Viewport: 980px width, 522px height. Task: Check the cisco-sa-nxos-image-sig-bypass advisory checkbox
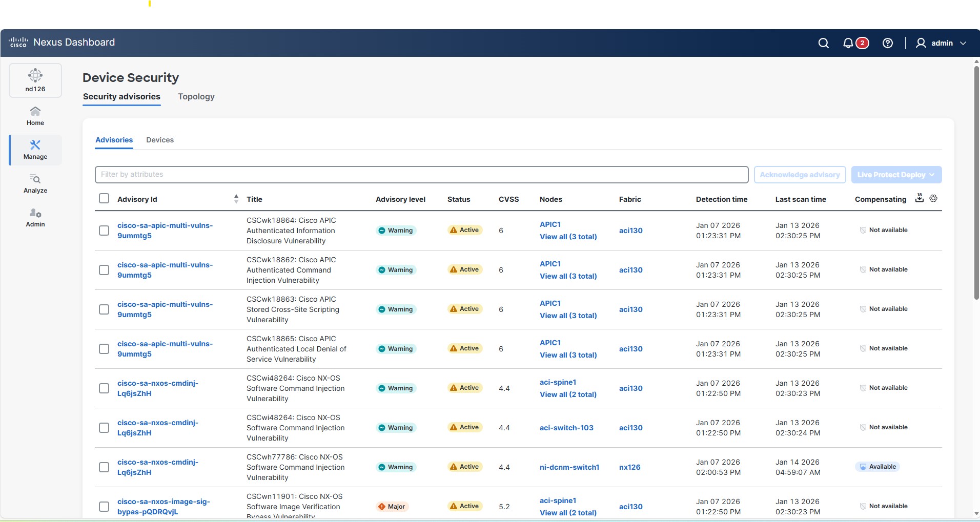pyautogui.click(x=104, y=506)
